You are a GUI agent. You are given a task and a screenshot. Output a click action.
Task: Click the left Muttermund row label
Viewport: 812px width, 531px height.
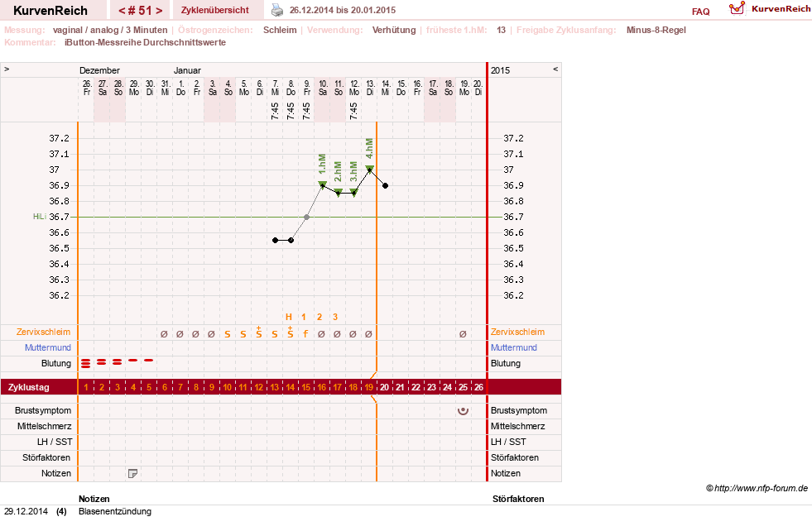pyautogui.click(x=48, y=347)
